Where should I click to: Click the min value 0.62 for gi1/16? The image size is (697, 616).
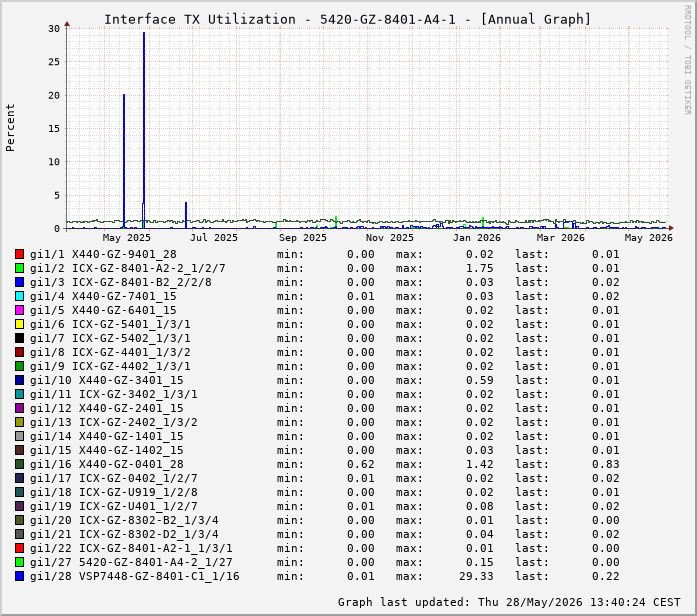pyautogui.click(x=361, y=464)
